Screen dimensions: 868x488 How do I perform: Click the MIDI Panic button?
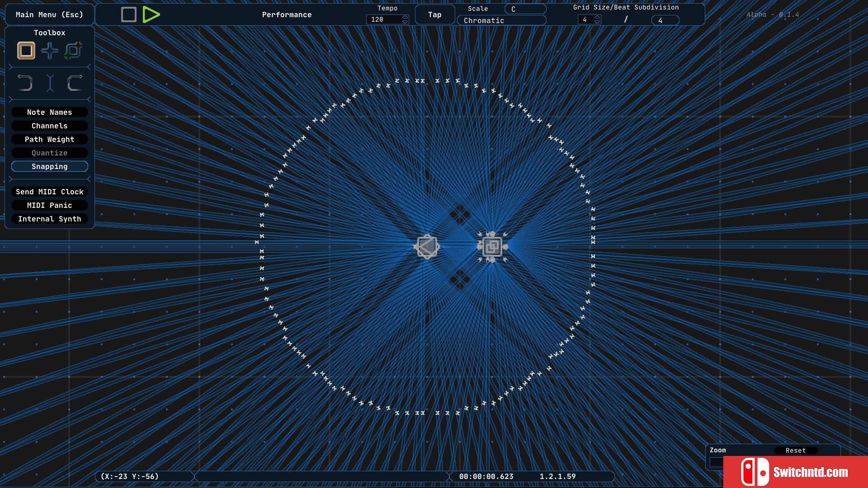(x=50, y=205)
